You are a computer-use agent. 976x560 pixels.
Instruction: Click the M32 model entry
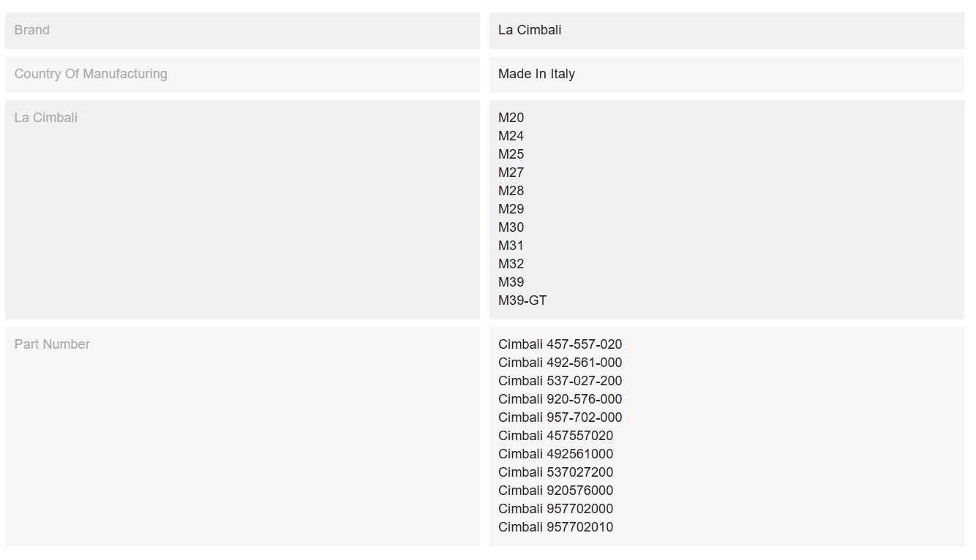[511, 264]
